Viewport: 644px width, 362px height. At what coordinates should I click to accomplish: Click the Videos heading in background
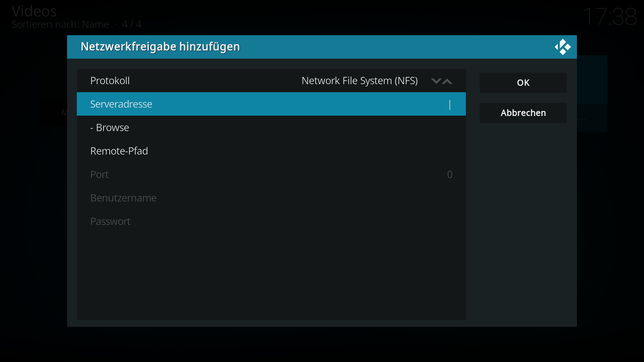tap(34, 11)
